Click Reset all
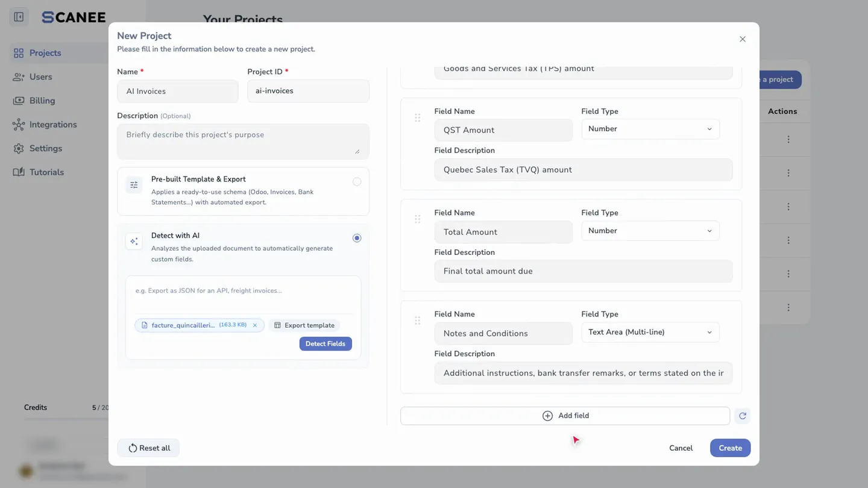The height and width of the screenshot is (488, 868). [148, 448]
